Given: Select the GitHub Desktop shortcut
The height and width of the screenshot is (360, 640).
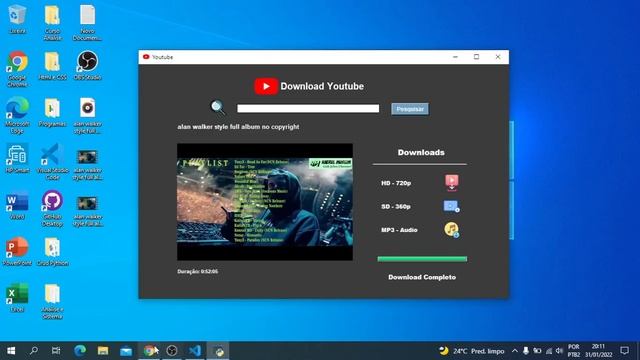Looking at the screenshot, I should pyautogui.click(x=52, y=209).
